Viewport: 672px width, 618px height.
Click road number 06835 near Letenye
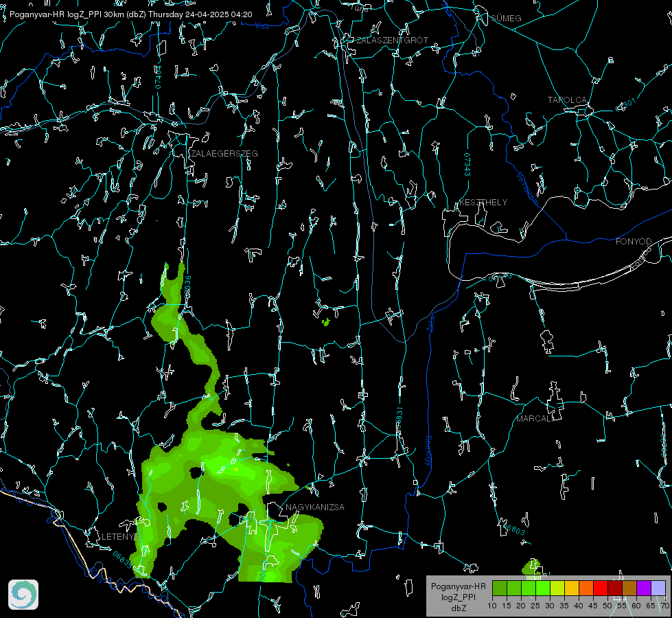pos(123,560)
